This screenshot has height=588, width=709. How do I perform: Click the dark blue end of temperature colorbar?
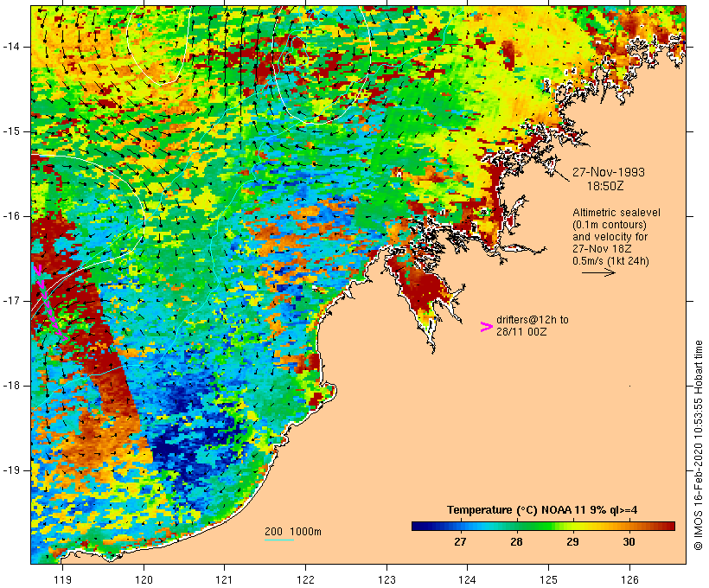click(418, 526)
